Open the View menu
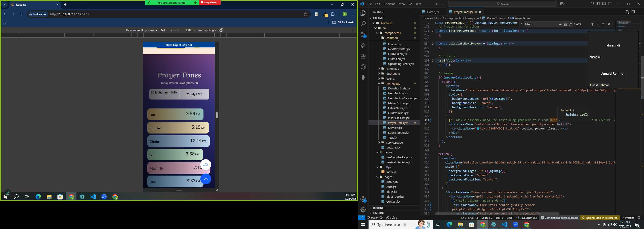The height and width of the screenshot is (229, 644). click(402, 4)
